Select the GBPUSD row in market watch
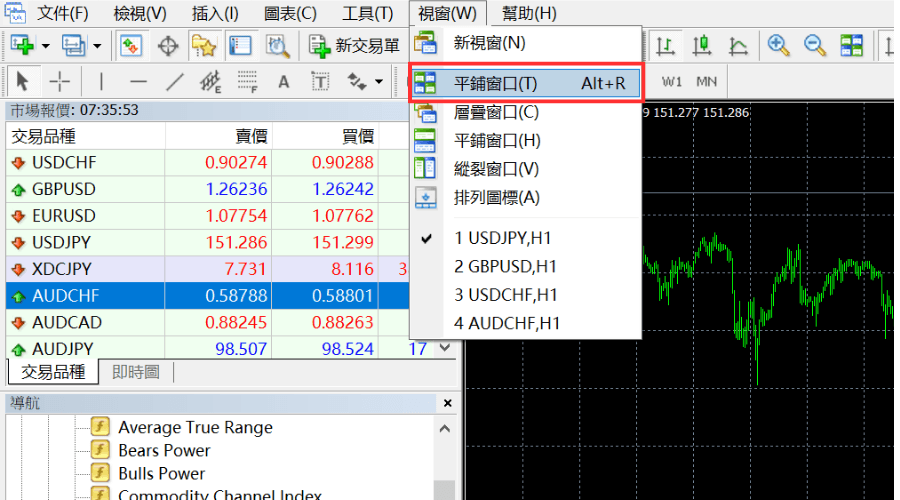Viewport: 900px width, 500px height. click(x=207, y=189)
